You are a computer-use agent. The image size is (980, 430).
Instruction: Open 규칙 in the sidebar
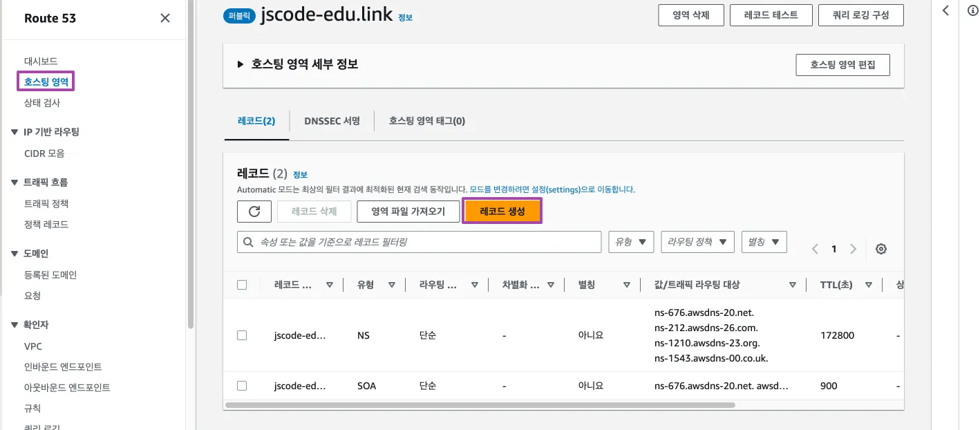[x=32, y=408]
